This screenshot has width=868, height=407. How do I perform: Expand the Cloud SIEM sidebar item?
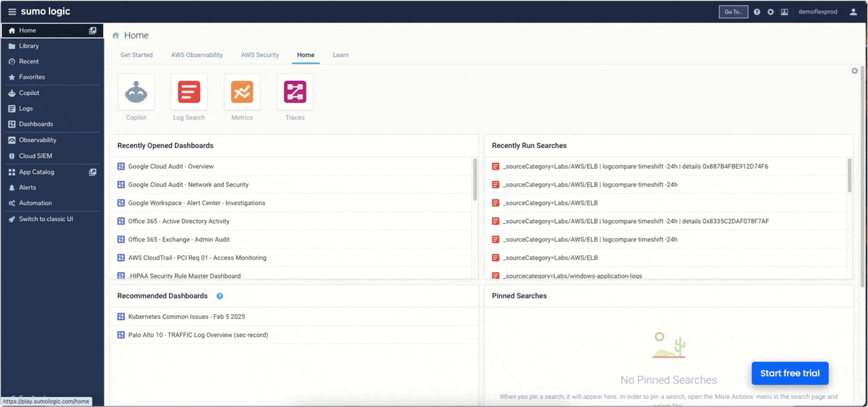coord(35,156)
